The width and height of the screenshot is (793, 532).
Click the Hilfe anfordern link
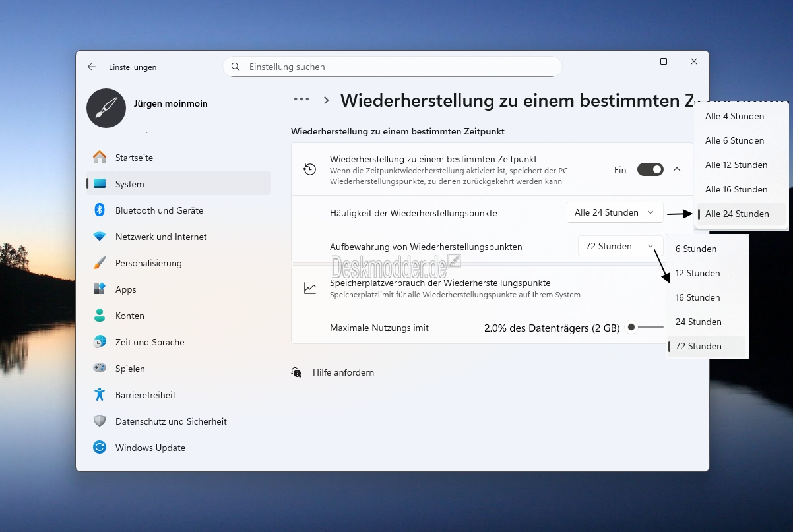point(343,372)
